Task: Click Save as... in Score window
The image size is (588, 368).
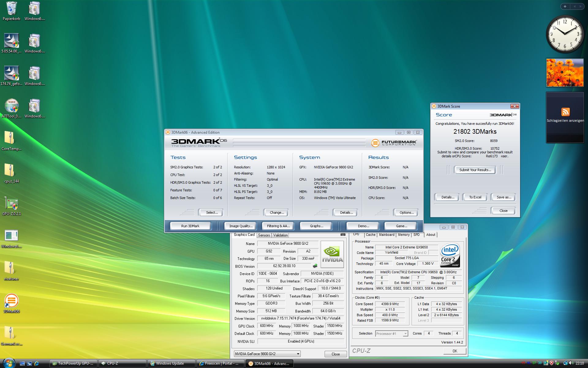Action: pos(504,197)
